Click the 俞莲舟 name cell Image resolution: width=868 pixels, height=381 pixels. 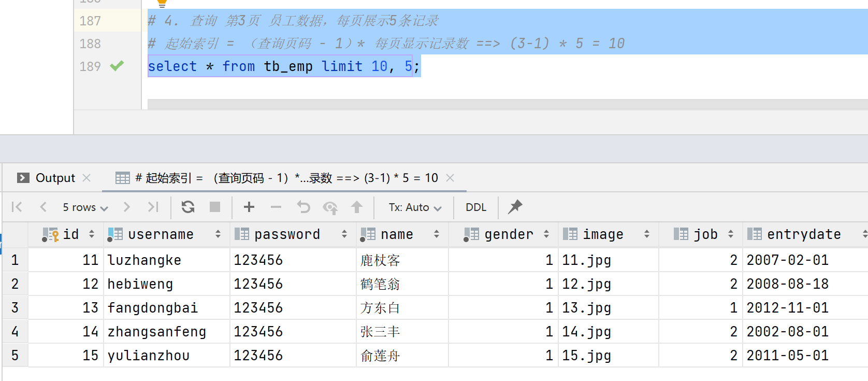(402, 355)
